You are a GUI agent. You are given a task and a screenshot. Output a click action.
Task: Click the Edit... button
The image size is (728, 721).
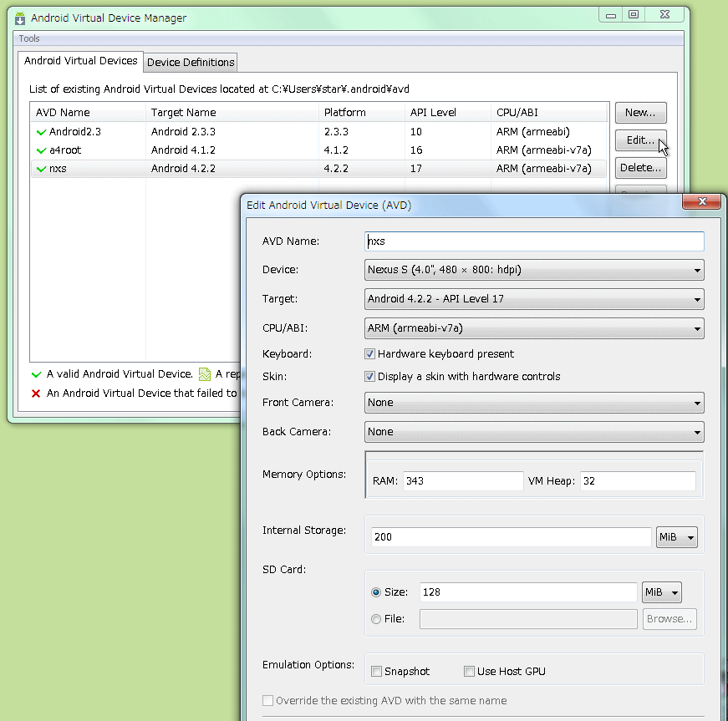641,140
